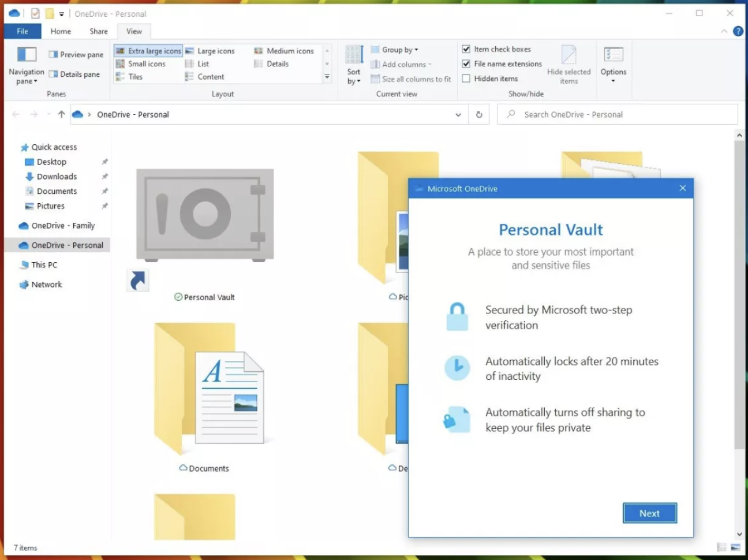Click the New folder title bar icon
The image size is (748, 560).
pos(50,13)
